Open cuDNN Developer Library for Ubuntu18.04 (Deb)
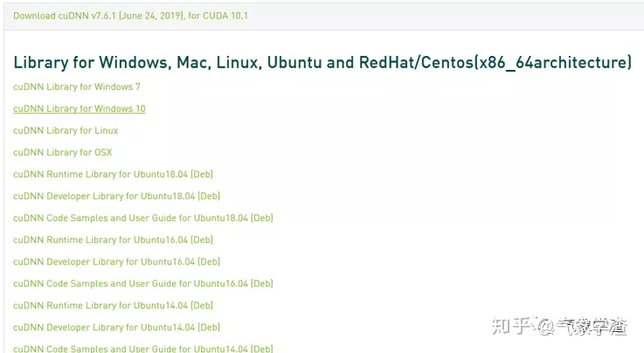 pos(116,197)
